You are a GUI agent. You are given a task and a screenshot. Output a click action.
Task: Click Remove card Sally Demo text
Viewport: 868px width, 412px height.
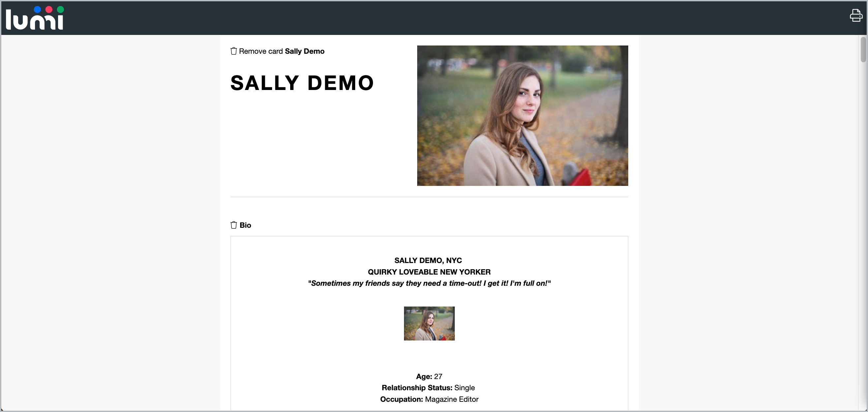281,51
